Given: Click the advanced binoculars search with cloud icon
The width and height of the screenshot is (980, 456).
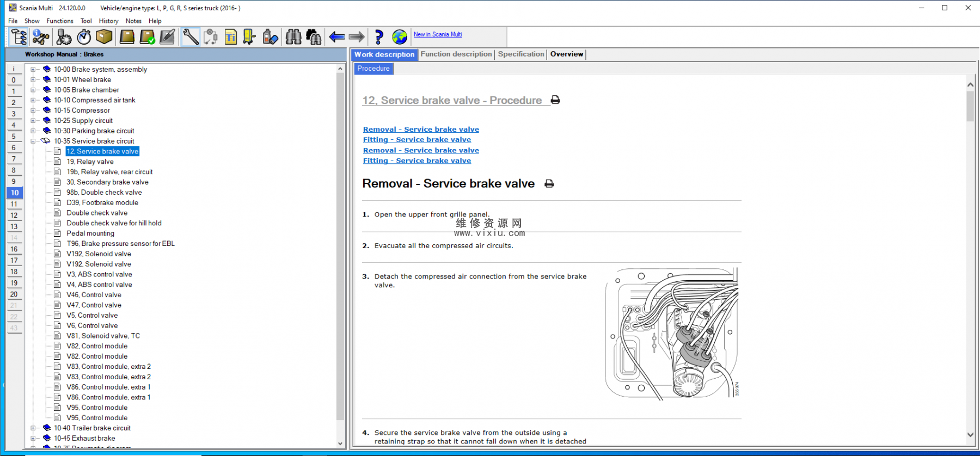Looking at the screenshot, I should [314, 37].
